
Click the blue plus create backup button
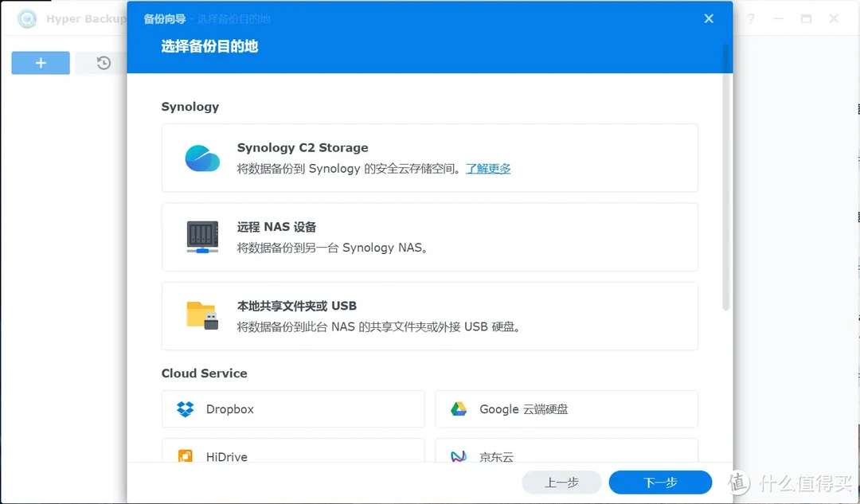pyautogui.click(x=40, y=62)
